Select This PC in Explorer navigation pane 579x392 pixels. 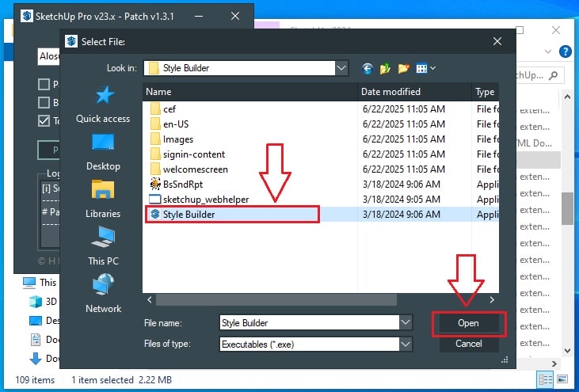coord(40,283)
